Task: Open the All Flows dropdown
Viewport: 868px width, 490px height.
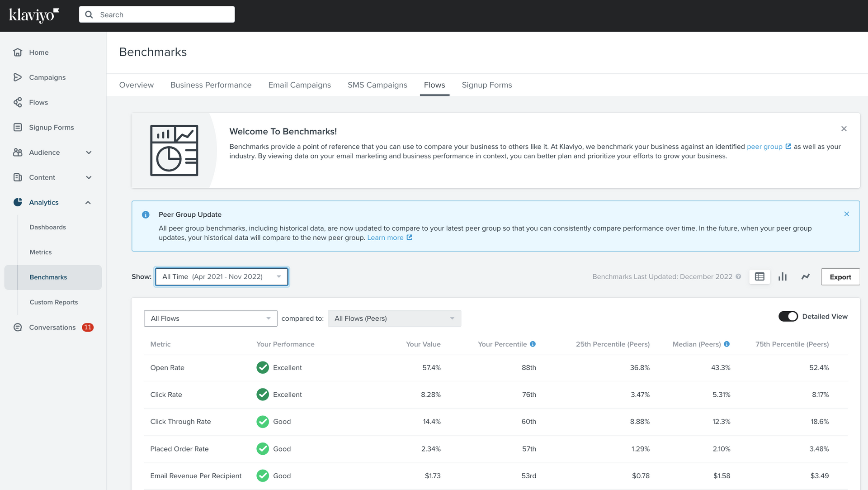Action: point(210,319)
